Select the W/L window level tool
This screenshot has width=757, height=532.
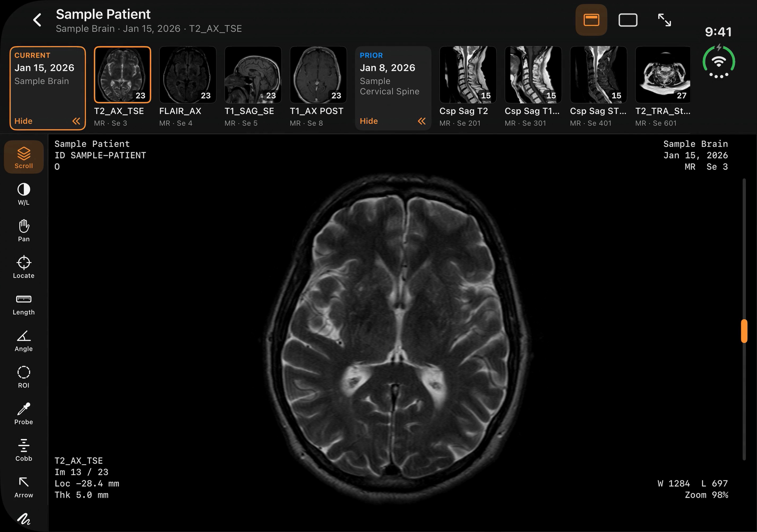[24, 194]
